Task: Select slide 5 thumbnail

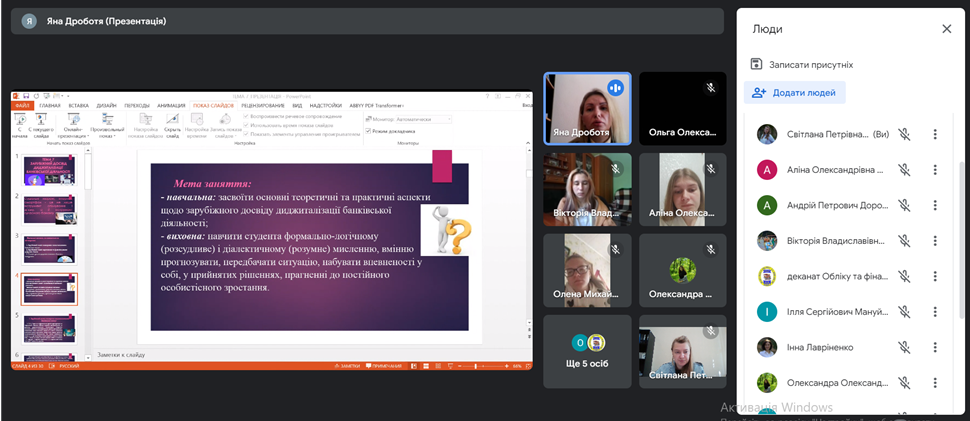Action: tap(49, 329)
